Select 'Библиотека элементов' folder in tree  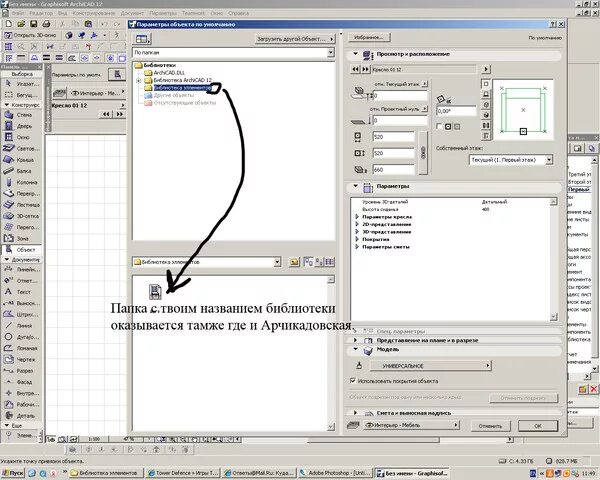tap(182, 88)
